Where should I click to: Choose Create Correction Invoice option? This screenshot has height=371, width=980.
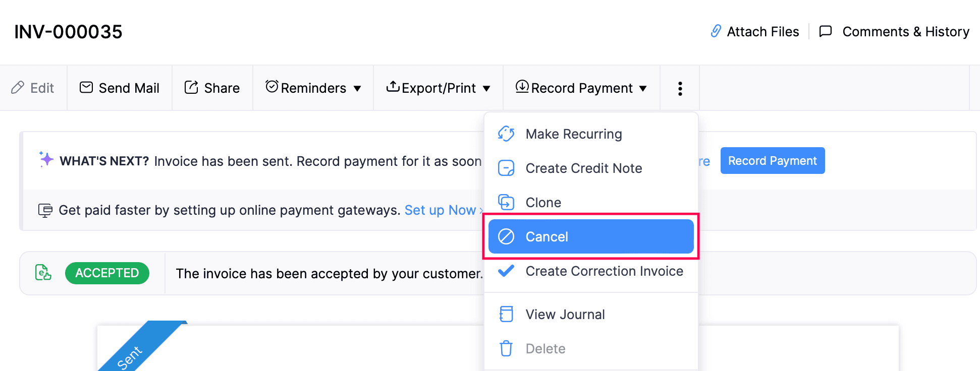604,271
